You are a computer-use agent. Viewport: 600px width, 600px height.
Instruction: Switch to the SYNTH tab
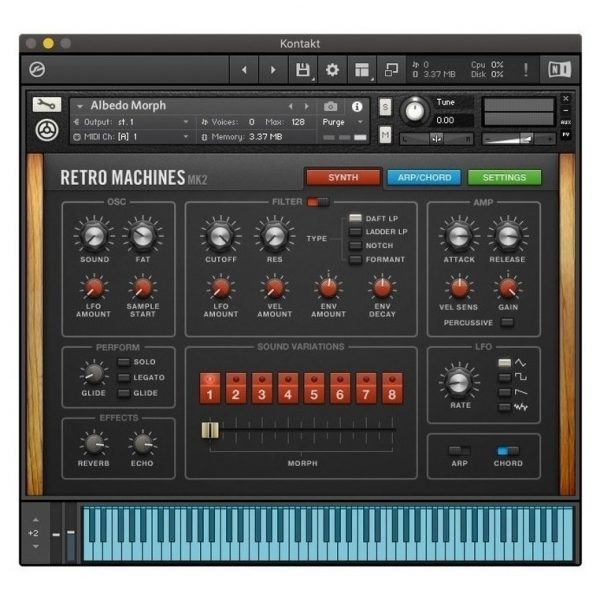pyautogui.click(x=343, y=178)
